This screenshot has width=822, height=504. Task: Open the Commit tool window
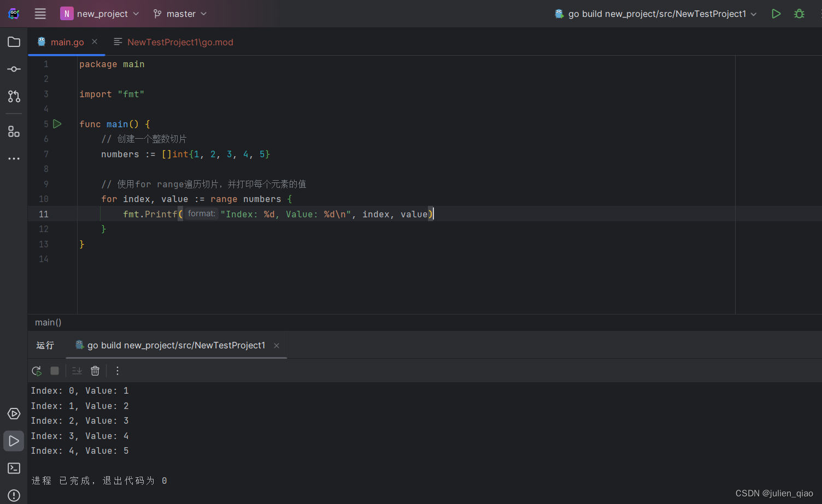click(14, 69)
